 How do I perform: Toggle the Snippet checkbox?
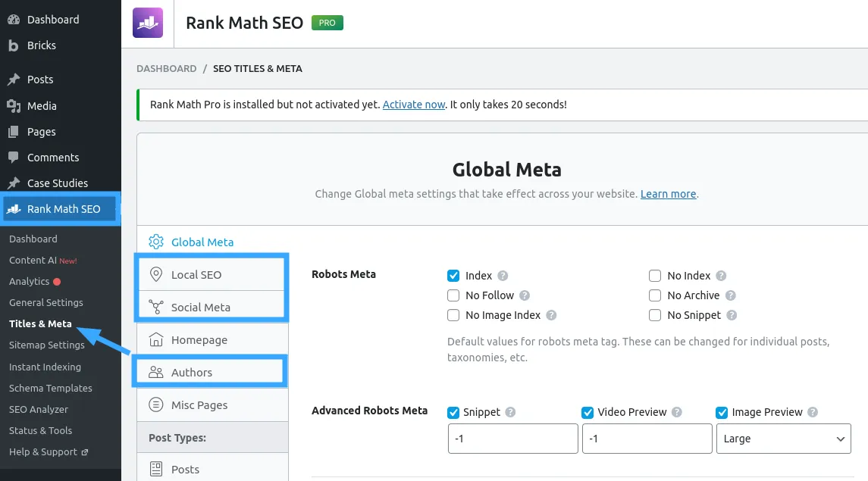[453, 412]
